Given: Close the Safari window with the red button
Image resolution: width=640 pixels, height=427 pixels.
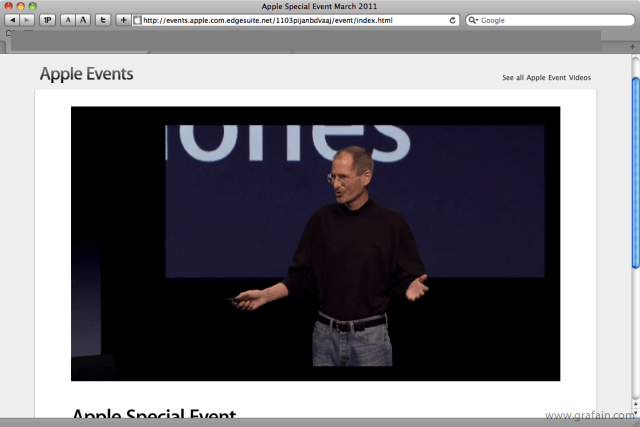Looking at the screenshot, I should (9, 6).
